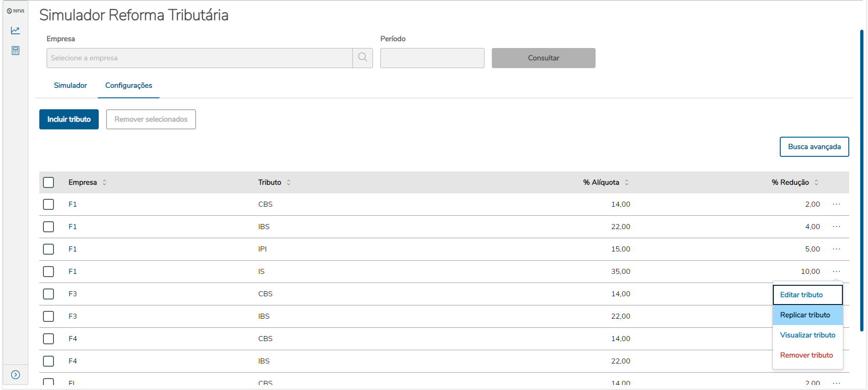Select the F3 CBS row checkbox
This screenshot has height=390, width=868.
pyautogui.click(x=48, y=294)
